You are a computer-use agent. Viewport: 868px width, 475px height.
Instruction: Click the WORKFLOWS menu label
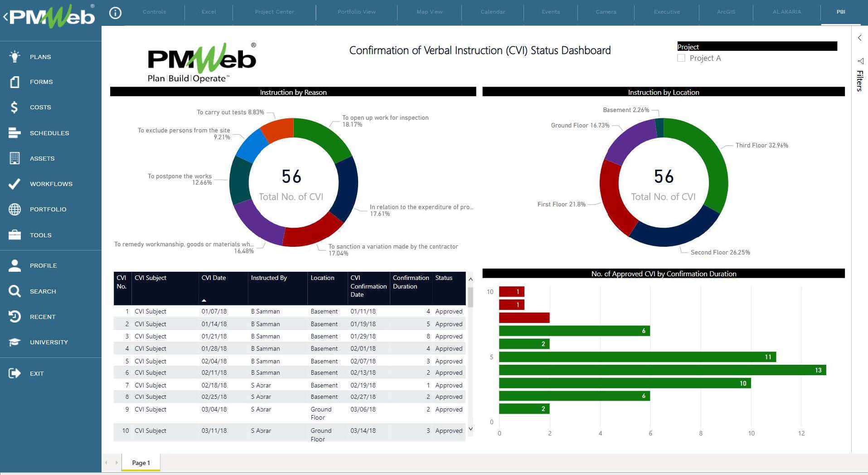pos(51,184)
